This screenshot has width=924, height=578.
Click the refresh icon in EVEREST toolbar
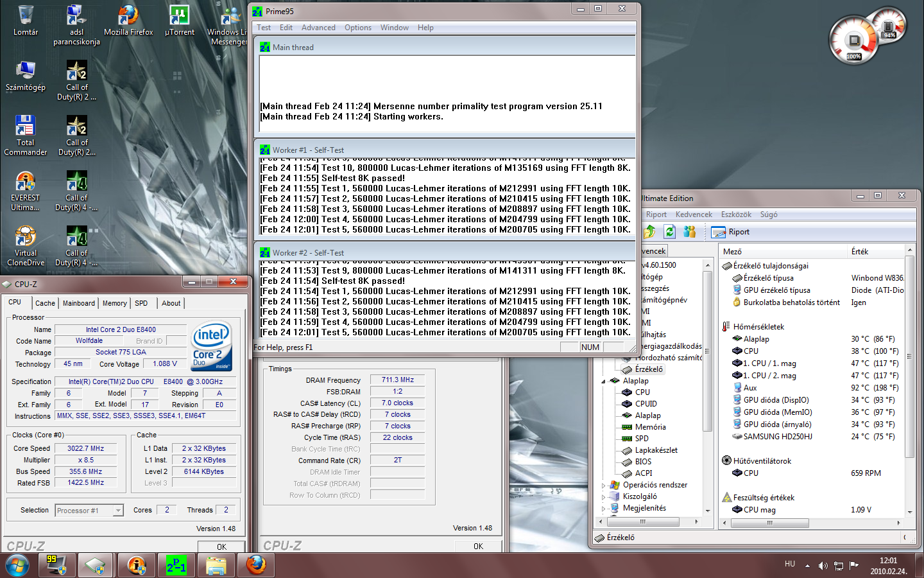click(669, 231)
